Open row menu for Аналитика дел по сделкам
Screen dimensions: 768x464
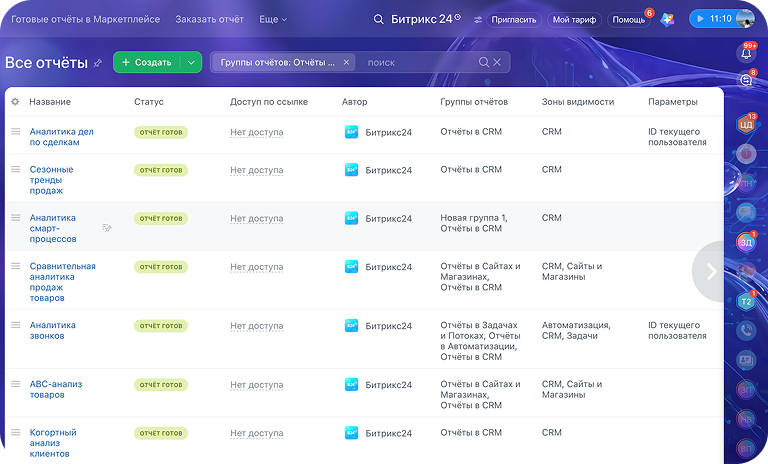[16, 131]
